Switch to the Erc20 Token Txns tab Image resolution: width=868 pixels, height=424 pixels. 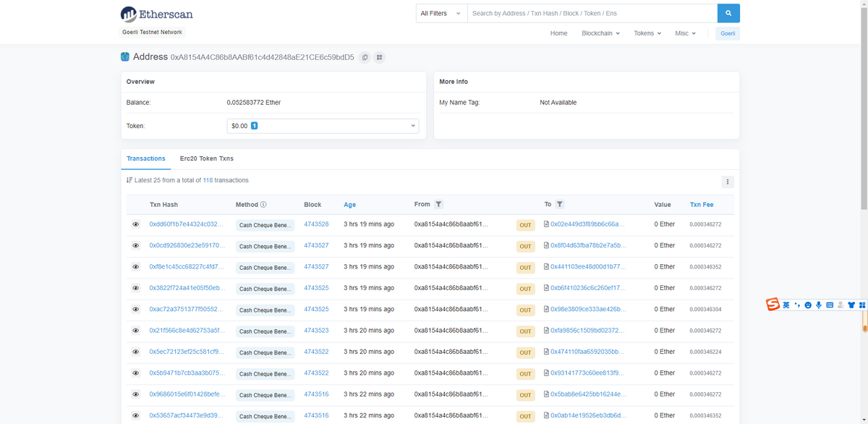(x=206, y=158)
